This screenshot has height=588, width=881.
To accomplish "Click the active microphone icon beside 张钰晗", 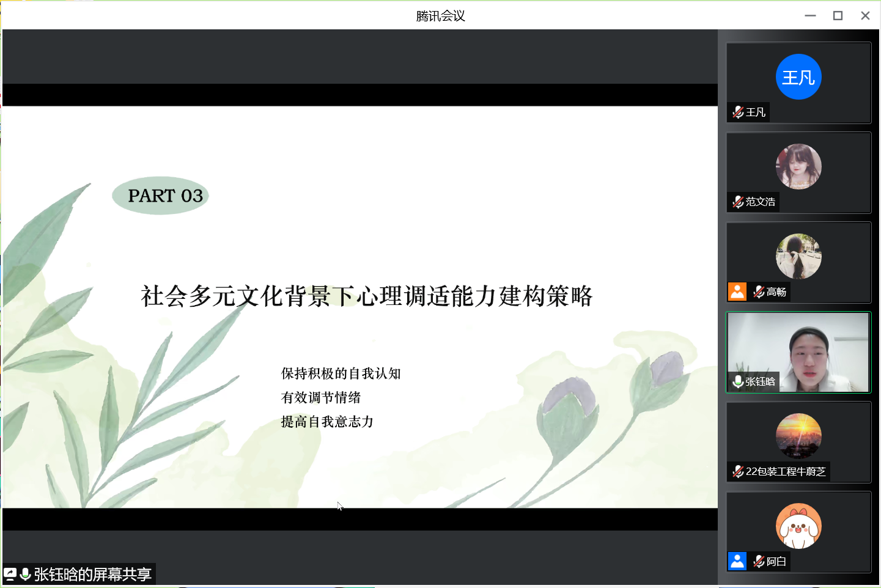I will (738, 381).
